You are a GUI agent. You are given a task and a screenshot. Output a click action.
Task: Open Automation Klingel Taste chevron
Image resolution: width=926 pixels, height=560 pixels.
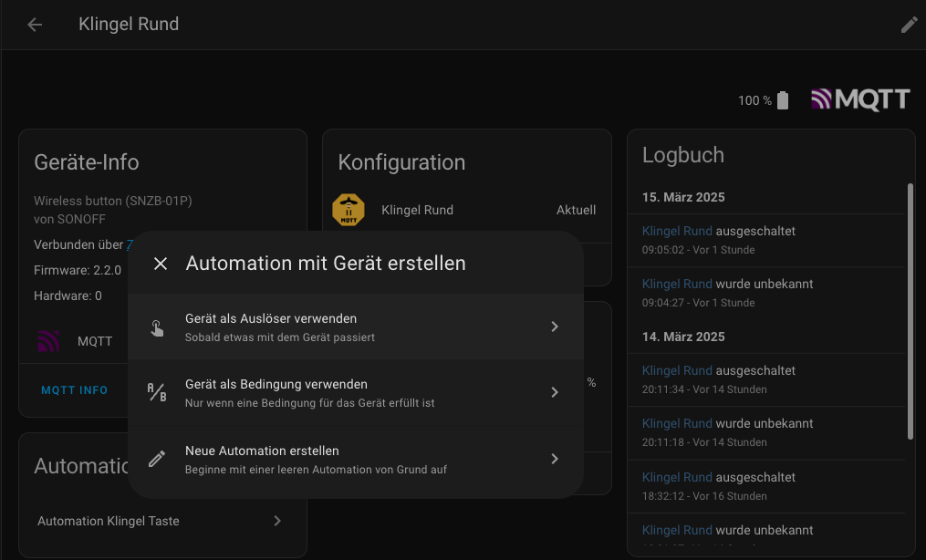pos(277,521)
